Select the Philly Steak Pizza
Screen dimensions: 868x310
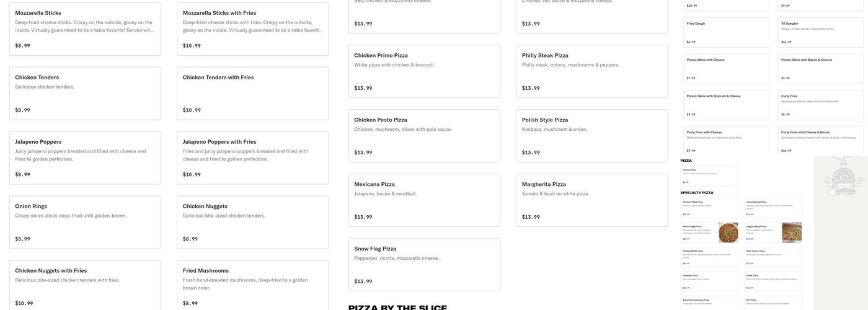[592, 71]
